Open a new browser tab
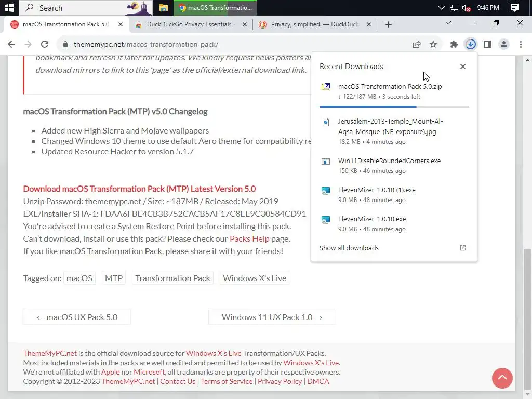The height and width of the screenshot is (399, 532). coord(389,24)
